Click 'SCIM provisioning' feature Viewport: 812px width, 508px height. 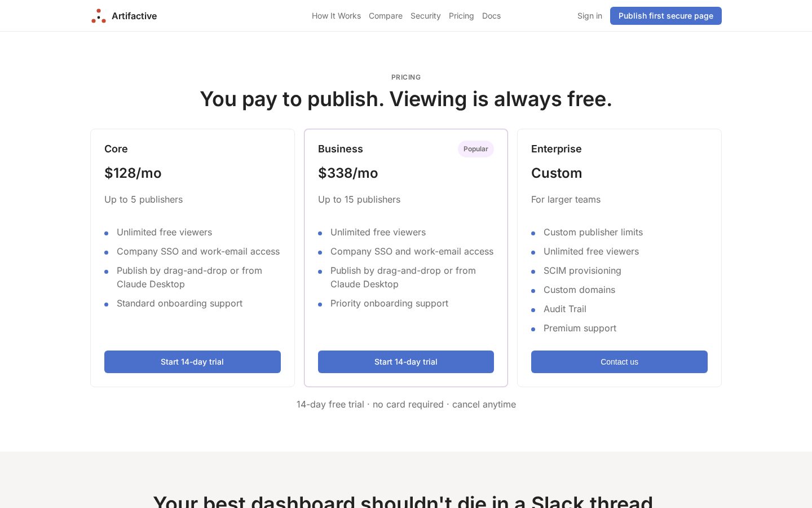point(582,270)
